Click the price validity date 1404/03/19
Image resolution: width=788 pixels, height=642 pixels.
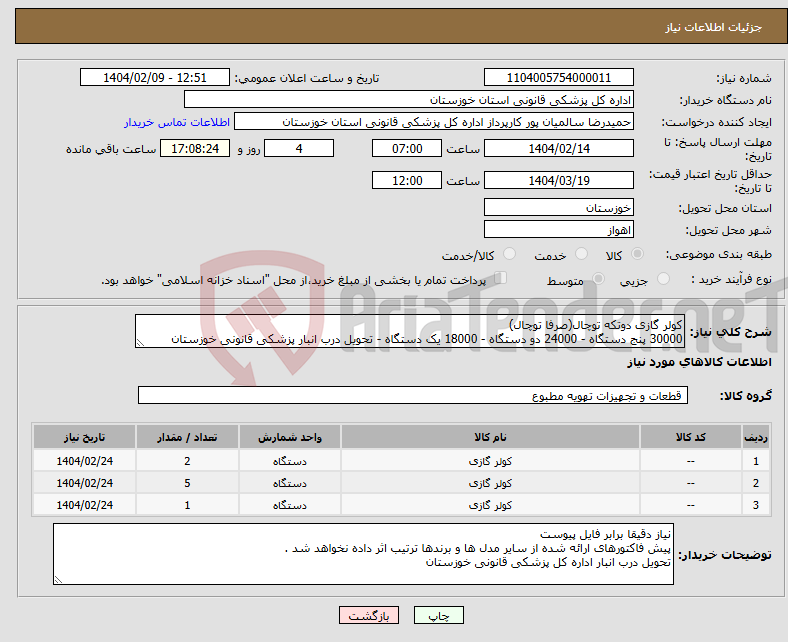pos(559,180)
